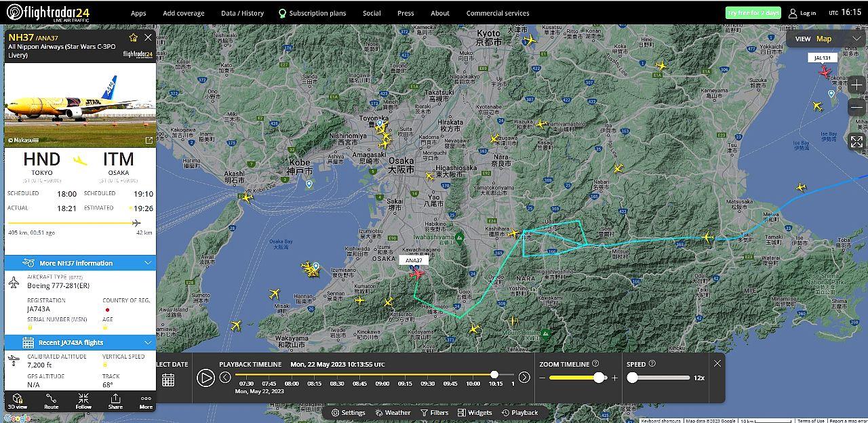Open the Flightradar24 logo homepage link
The height and width of the screenshot is (423, 868).
tap(48, 12)
